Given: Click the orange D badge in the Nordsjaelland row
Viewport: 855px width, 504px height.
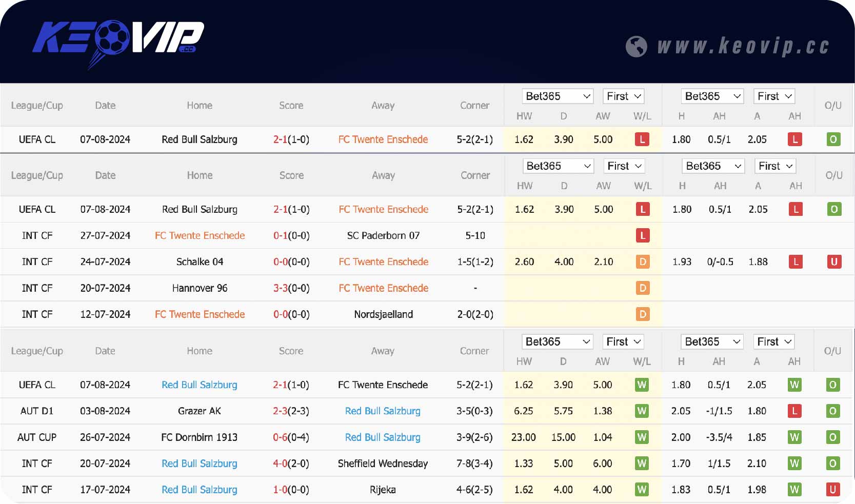Looking at the screenshot, I should coord(643,314).
